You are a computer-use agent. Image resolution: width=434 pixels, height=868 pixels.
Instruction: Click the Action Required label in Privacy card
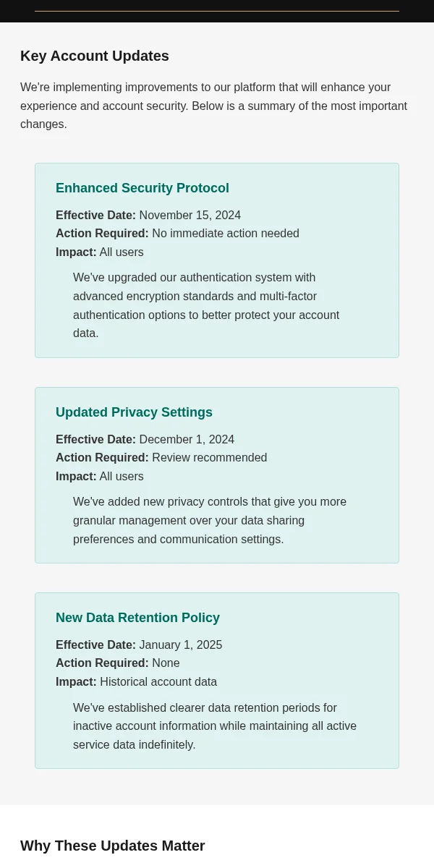[x=102, y=458]
